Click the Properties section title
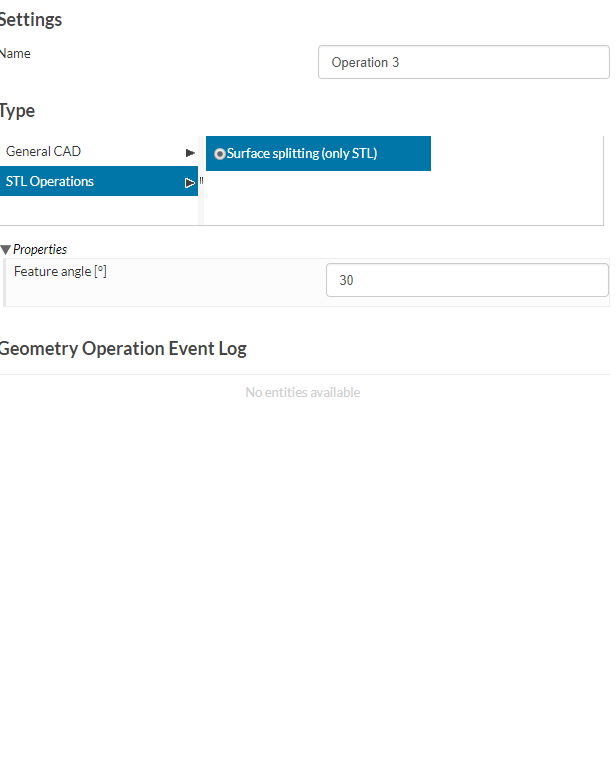 tap(40, 249)
